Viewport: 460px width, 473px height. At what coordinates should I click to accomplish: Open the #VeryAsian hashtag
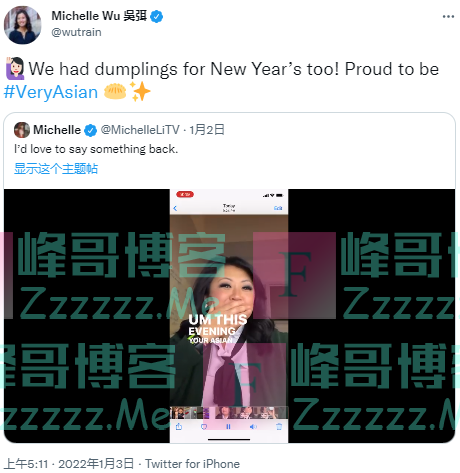point(51,92)
